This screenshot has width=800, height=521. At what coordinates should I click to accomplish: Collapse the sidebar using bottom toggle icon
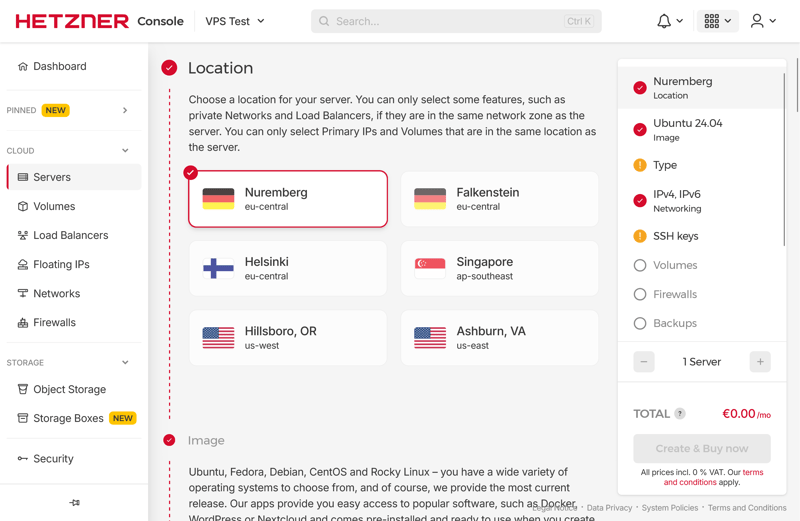pyautogui.click(x=75, y=502)
